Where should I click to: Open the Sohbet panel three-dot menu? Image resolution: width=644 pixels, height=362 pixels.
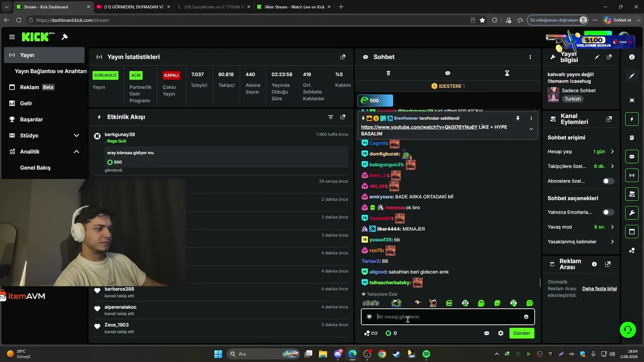[x=530, y=57]
